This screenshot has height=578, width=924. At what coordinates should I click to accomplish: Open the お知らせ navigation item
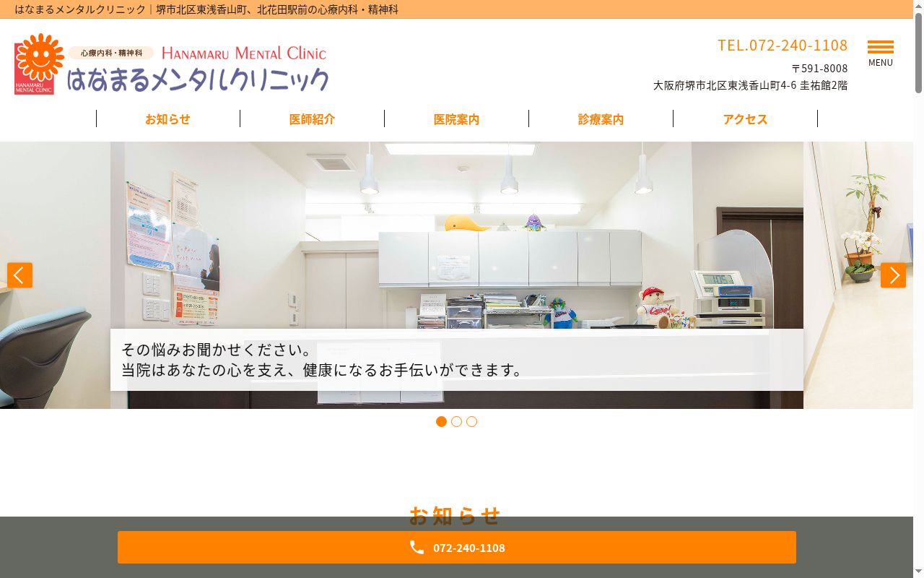pyautogui.click(x=167, y=119)
